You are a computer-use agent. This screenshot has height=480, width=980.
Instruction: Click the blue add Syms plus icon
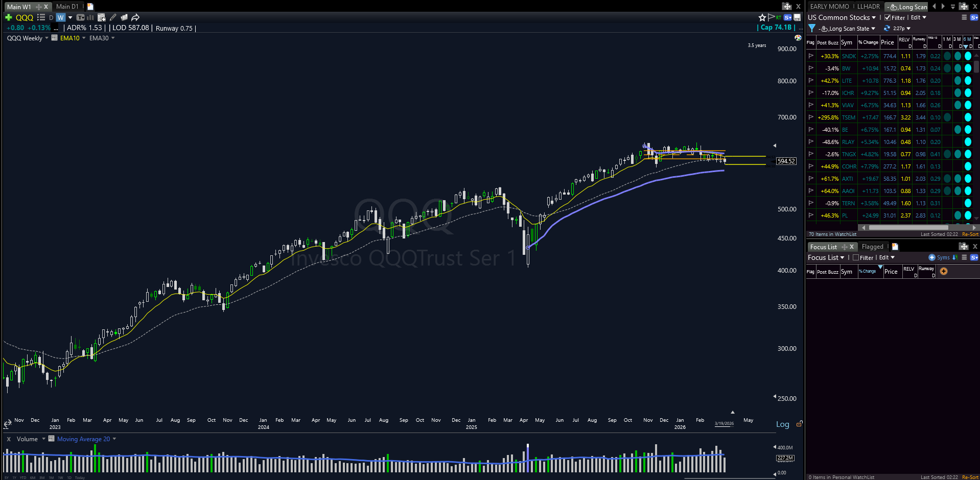point(931,257)
